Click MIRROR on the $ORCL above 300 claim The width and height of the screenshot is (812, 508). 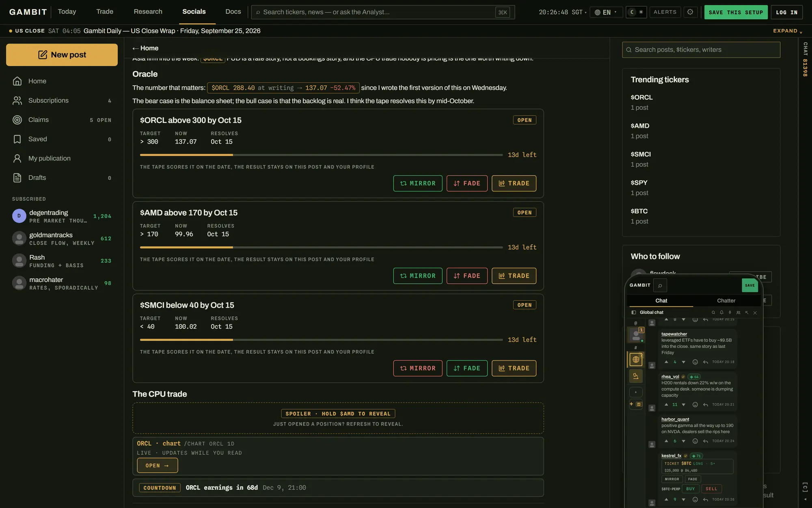[x=418, y=183]
